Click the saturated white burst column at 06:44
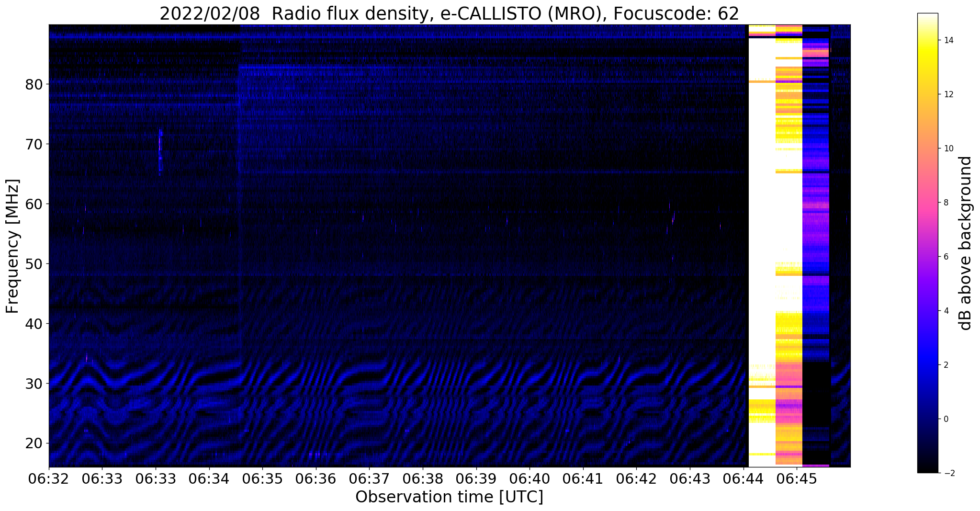This screenshot has width=980, height=511. 762,246
